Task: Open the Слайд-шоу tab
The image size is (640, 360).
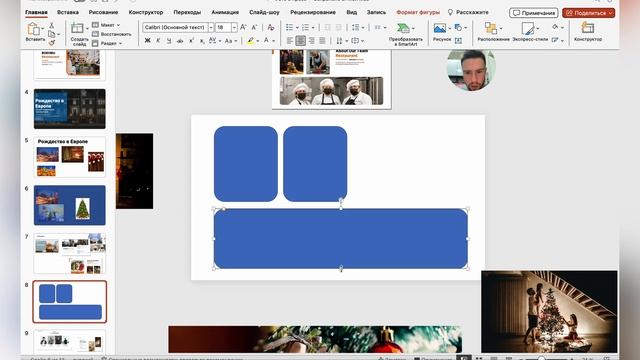Action: tap(264, 12)
